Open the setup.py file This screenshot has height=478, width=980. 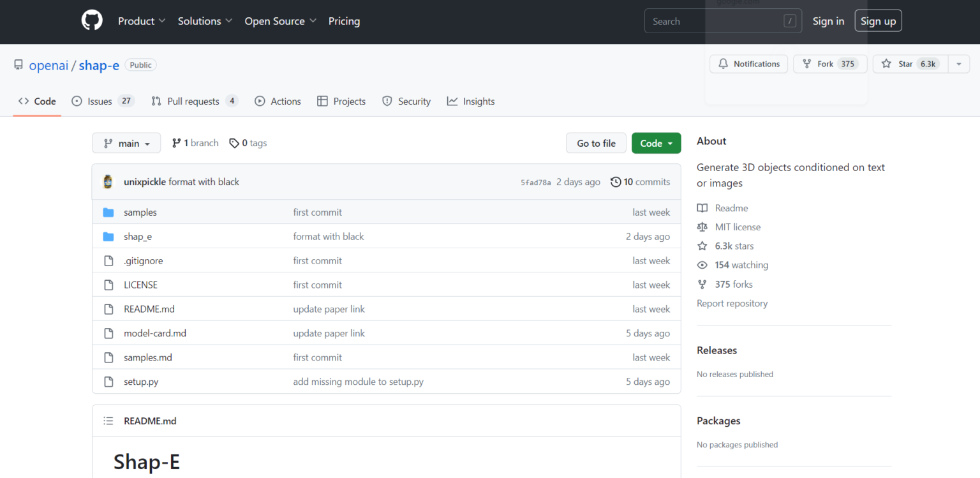[x=141, y=382]
